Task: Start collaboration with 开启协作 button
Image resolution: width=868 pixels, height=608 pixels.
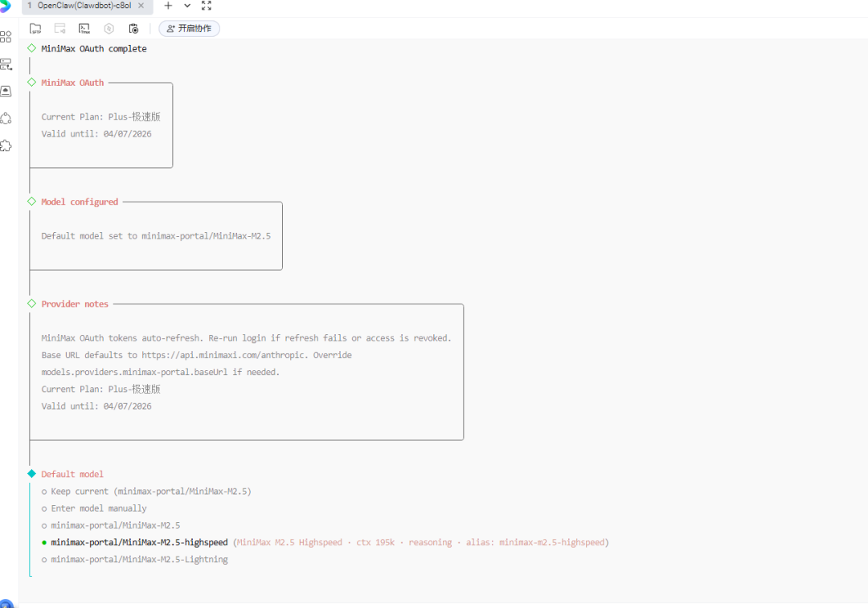Action: (x=190, y=28)
